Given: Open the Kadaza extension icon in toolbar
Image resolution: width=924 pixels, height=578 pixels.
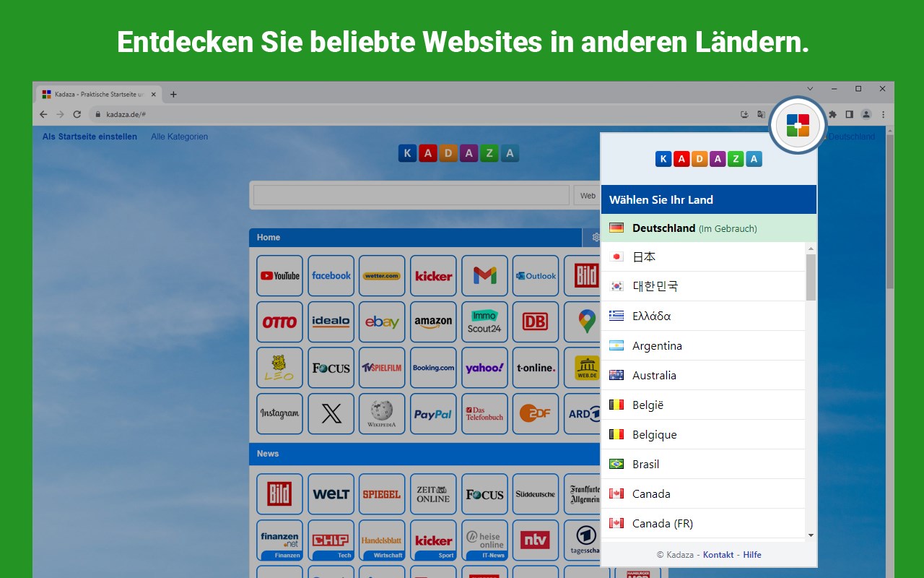Looking at the screenshot, I should click(x=798, y=125).
